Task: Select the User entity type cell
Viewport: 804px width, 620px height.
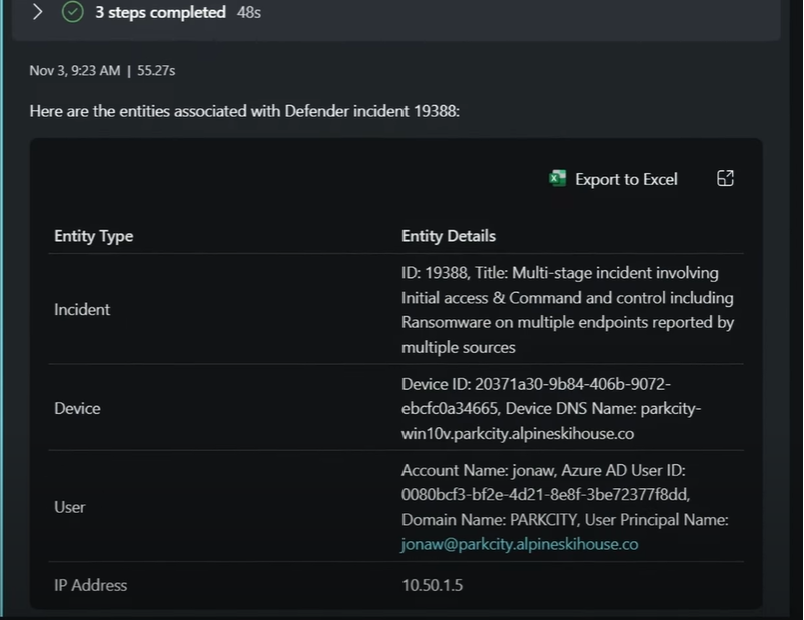Action: 69,507
